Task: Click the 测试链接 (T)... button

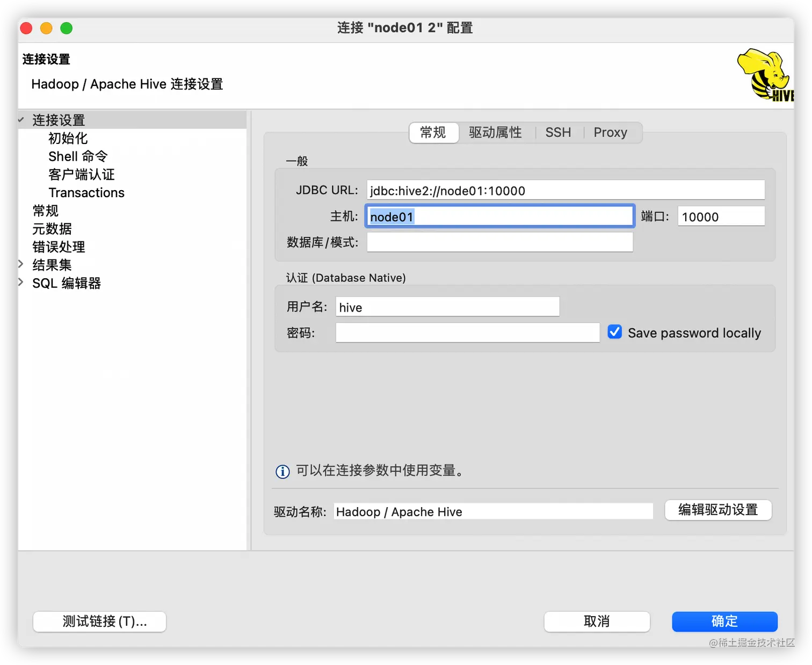Action: pyautogui.click(x=99, y=621)
